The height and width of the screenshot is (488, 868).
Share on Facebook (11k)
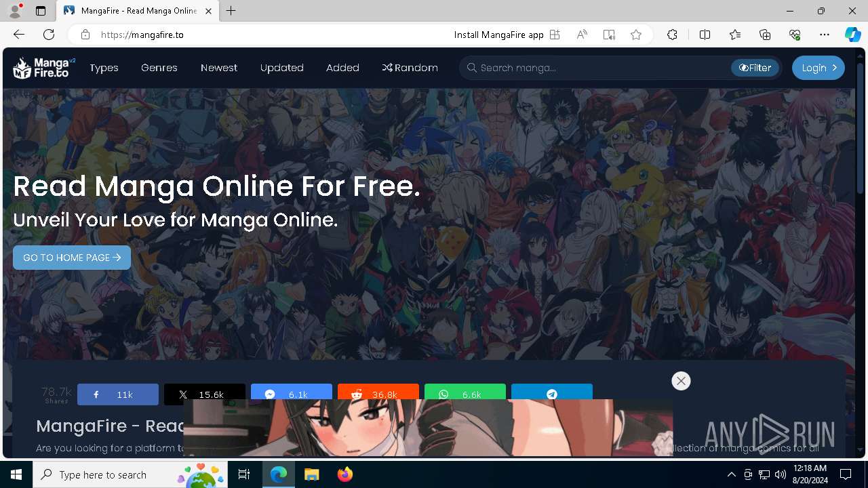(118, 394)
